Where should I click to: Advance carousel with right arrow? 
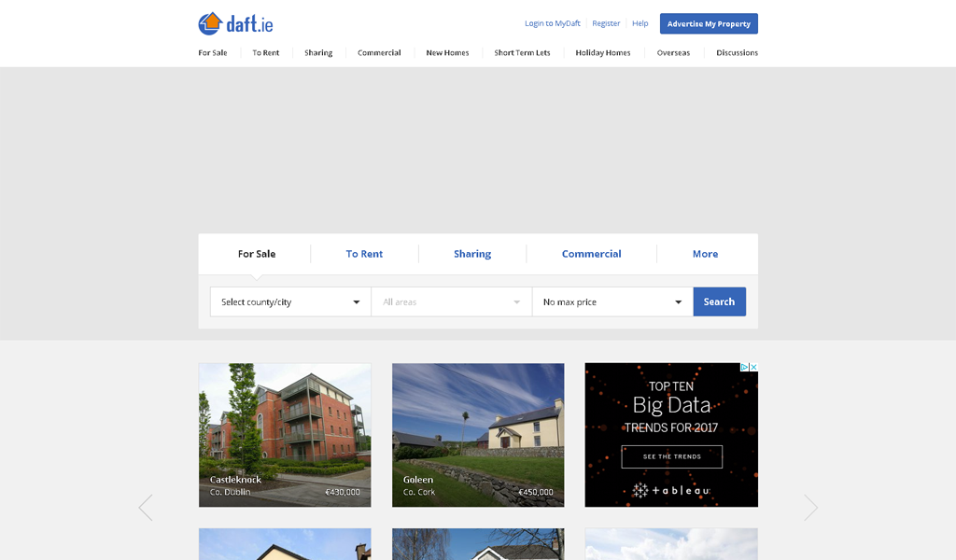tap(810, 507)
